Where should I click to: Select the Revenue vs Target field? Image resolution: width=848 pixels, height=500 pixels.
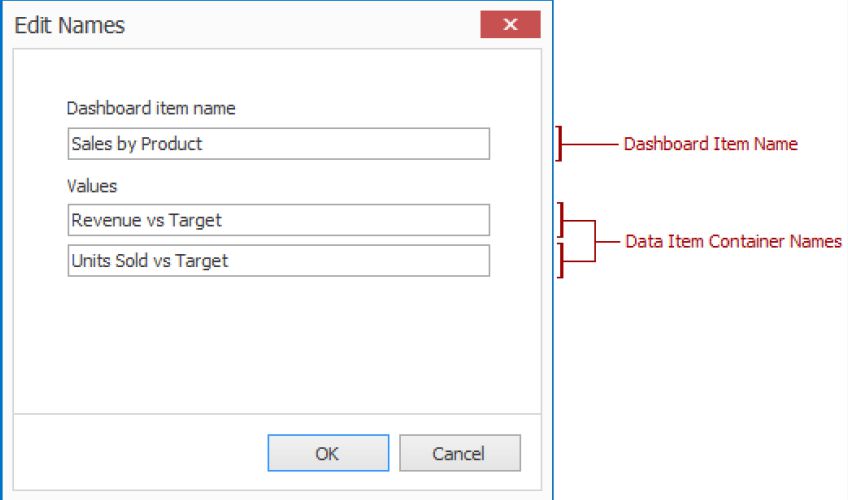pyautogui.click(x=278, y=220)
